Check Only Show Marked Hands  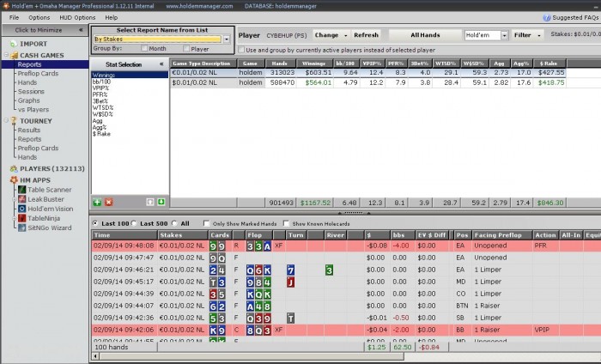tap(206, 223)
